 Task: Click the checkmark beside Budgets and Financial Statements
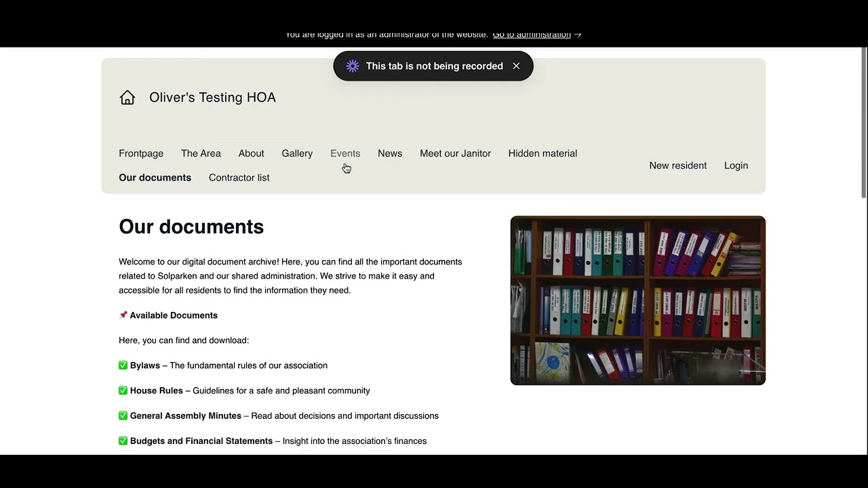click(123, 441)
